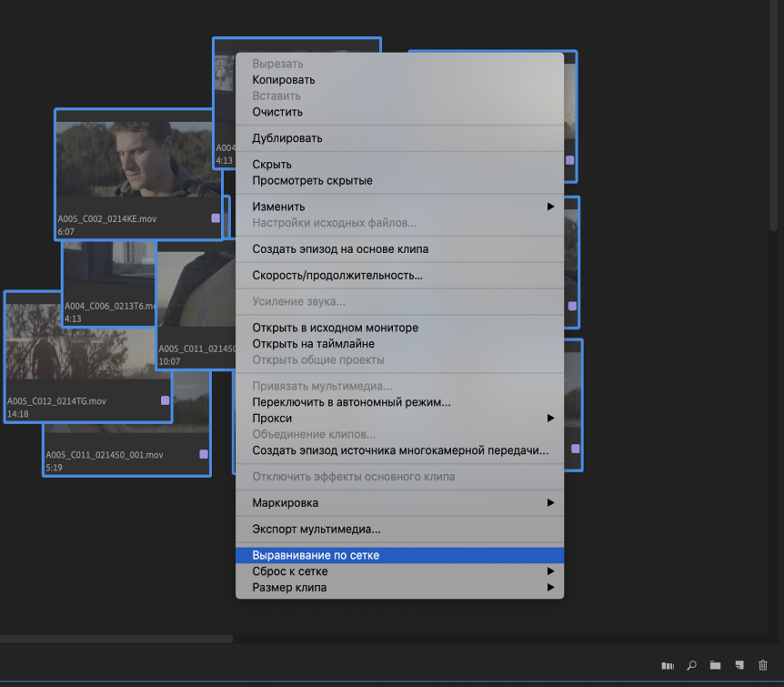Open Скорость/продолжительность… dialog
Screen dimensions: 784x687
coord(399,275)
